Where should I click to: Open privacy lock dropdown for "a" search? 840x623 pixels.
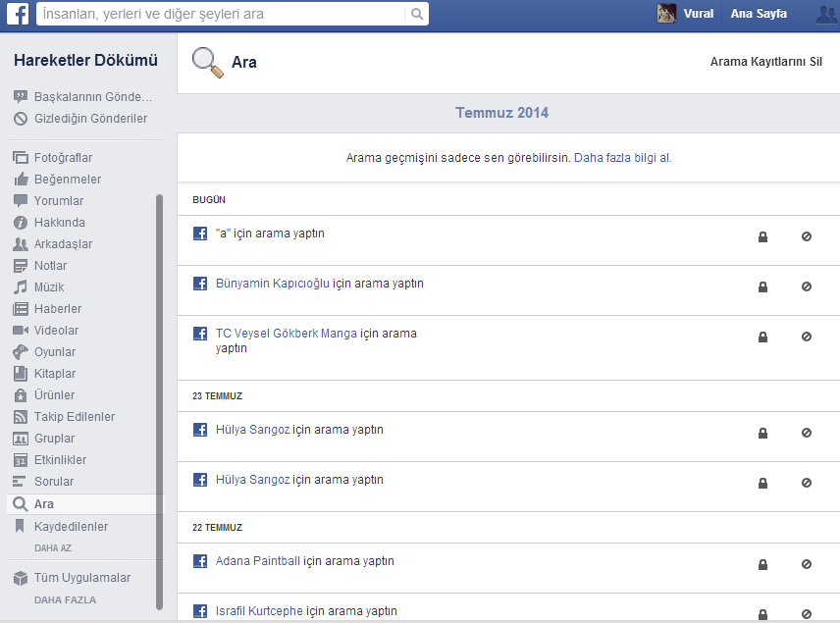[762, 236]
